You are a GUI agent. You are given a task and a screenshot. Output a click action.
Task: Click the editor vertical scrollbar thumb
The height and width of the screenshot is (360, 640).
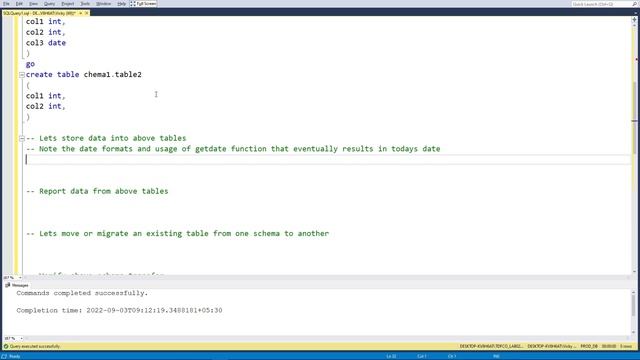point(635,118)
